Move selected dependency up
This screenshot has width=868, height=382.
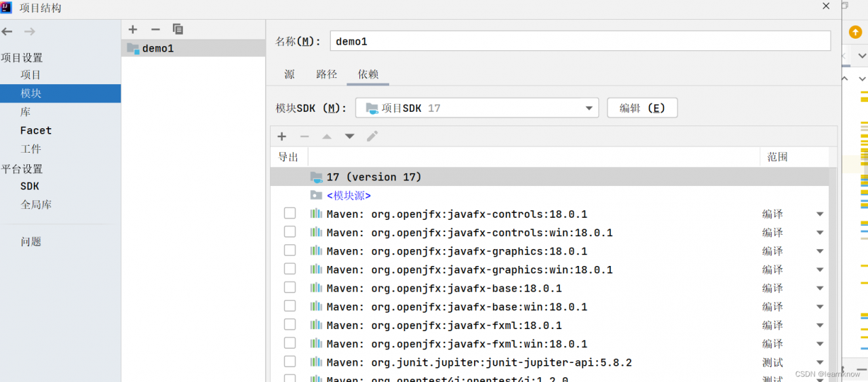coord(327,136)
